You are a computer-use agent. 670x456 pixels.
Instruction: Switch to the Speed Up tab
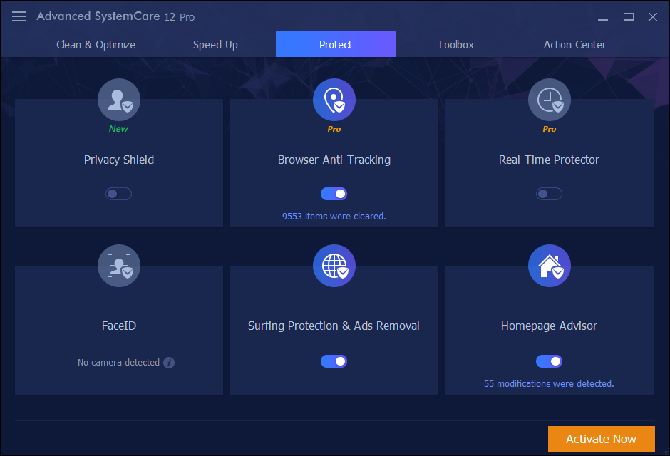[x=215, y=44]
